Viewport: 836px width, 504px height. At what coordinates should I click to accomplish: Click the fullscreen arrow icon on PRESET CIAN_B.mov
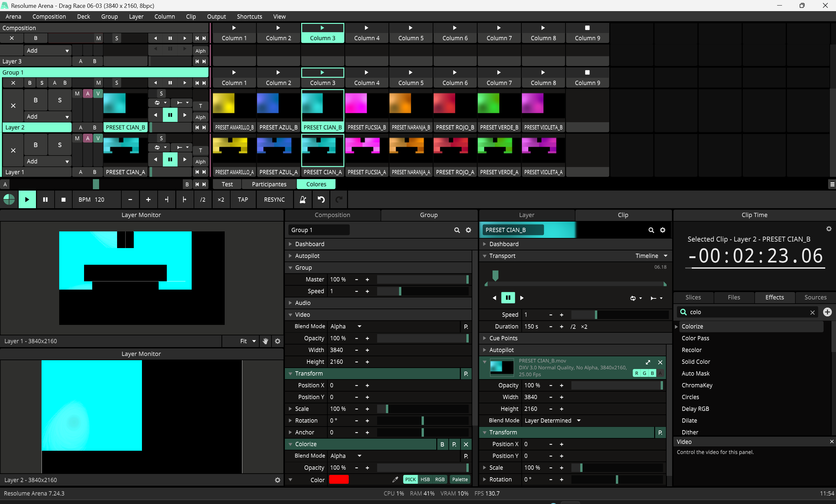648,362
